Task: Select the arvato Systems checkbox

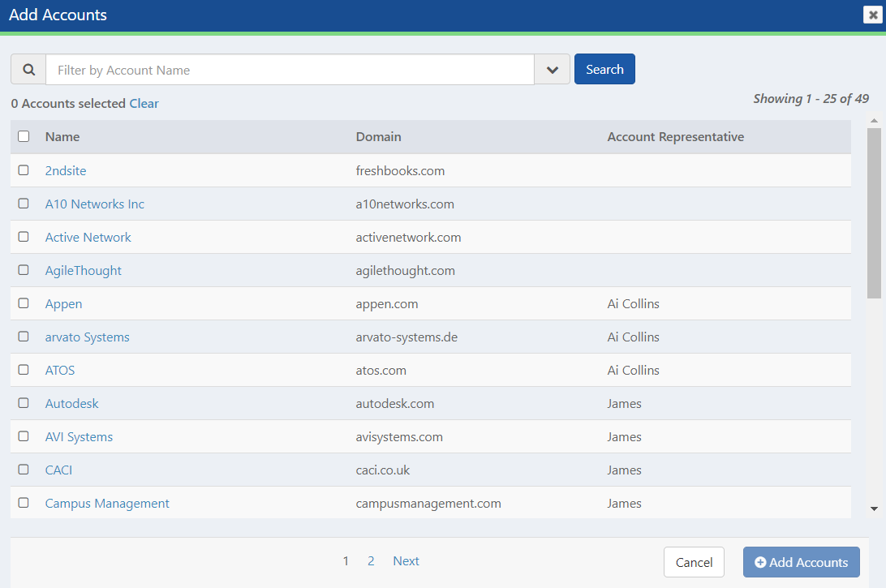Action: [x=24, y=337]
